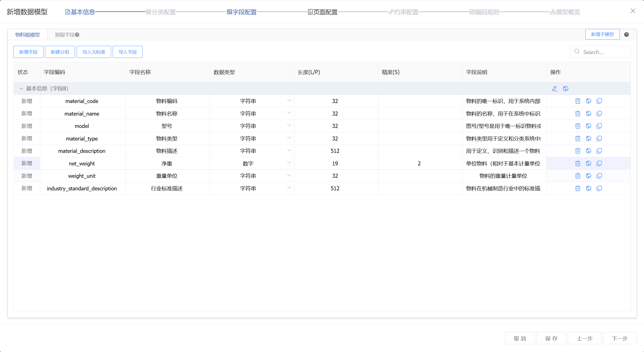
Task: Switch to the 预留字段 tab
Action: (65, 35)
